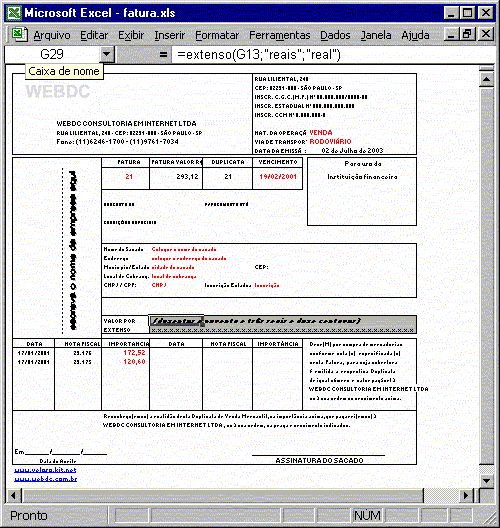Image resolution: width=500 pixels, height=528 pixels.
Task: Close the fatura.xls workbook window
Action: tap(486, 34)
